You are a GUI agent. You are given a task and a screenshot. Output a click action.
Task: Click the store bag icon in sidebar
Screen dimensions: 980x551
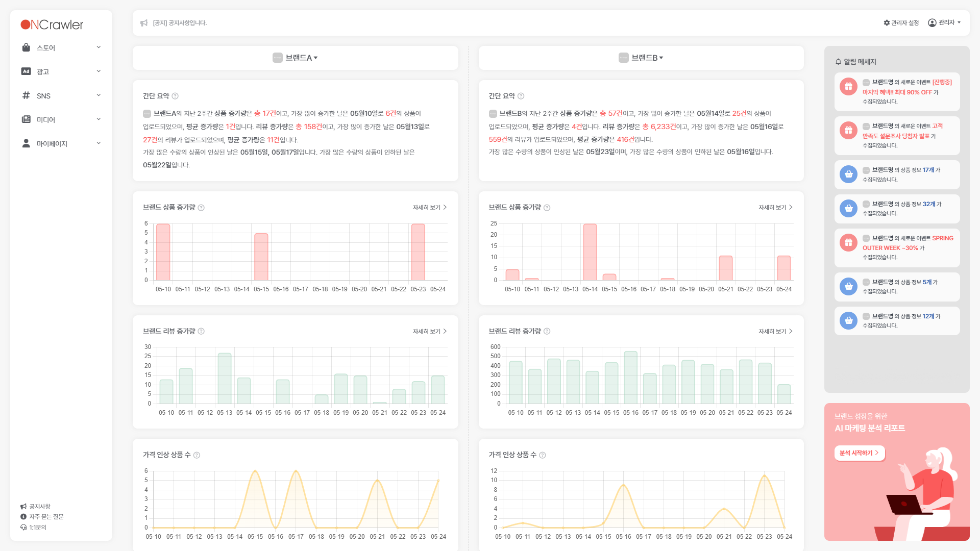click(26, 47)
